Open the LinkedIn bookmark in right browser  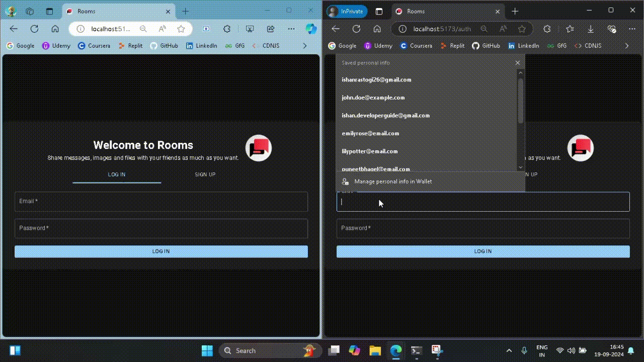[523, 46]
